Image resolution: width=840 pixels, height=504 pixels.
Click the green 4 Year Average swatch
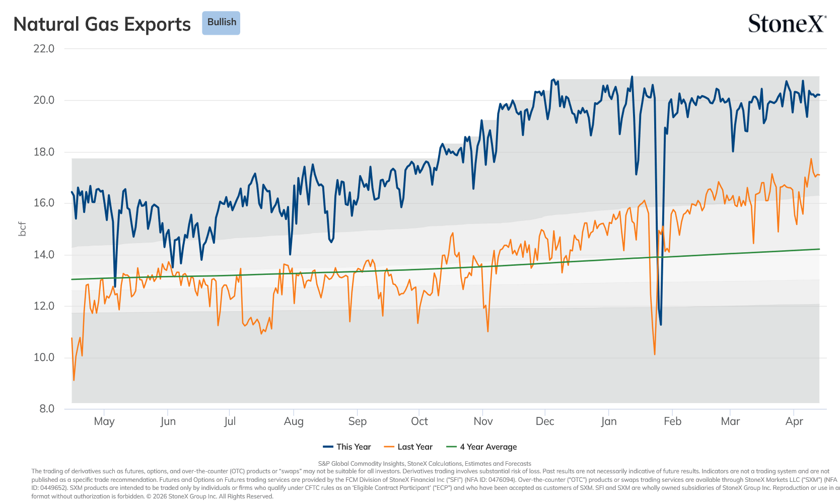tap(451, 447)
